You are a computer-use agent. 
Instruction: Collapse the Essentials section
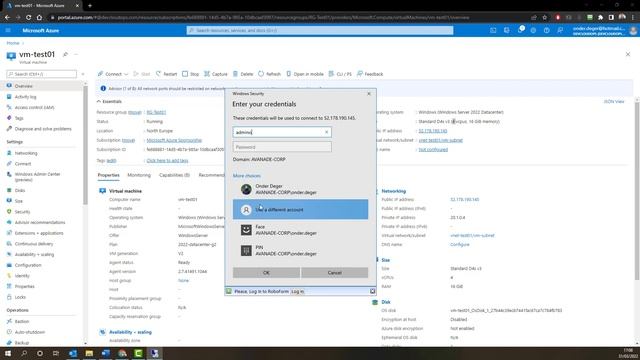point(109,101)
